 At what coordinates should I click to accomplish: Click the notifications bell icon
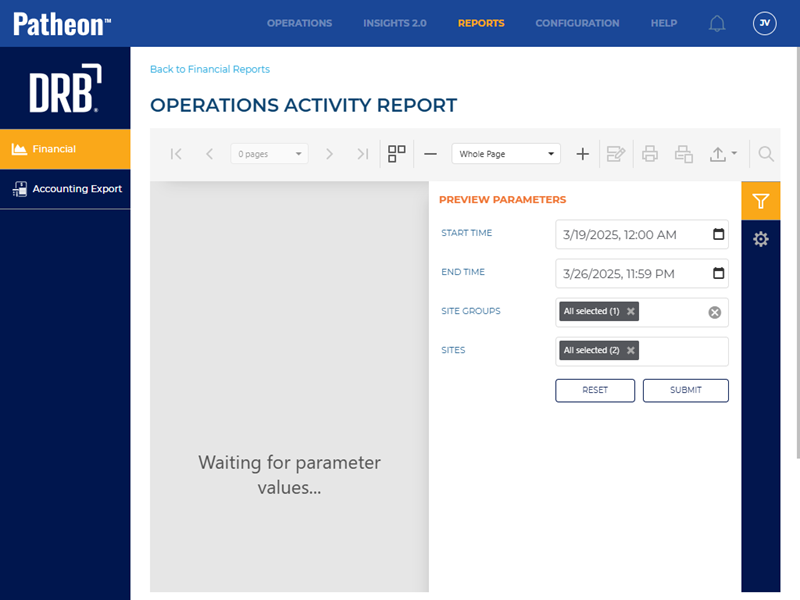click(x=717, y=23)
